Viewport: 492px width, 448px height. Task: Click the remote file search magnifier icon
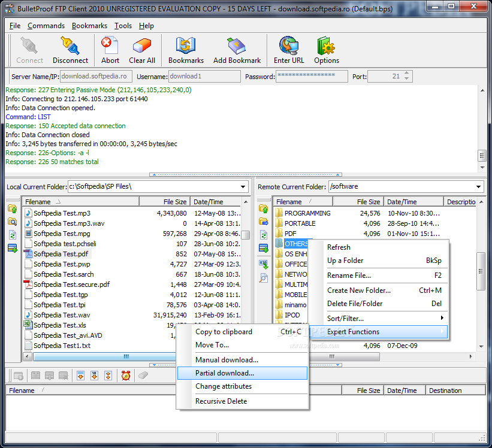pos(264,278)
